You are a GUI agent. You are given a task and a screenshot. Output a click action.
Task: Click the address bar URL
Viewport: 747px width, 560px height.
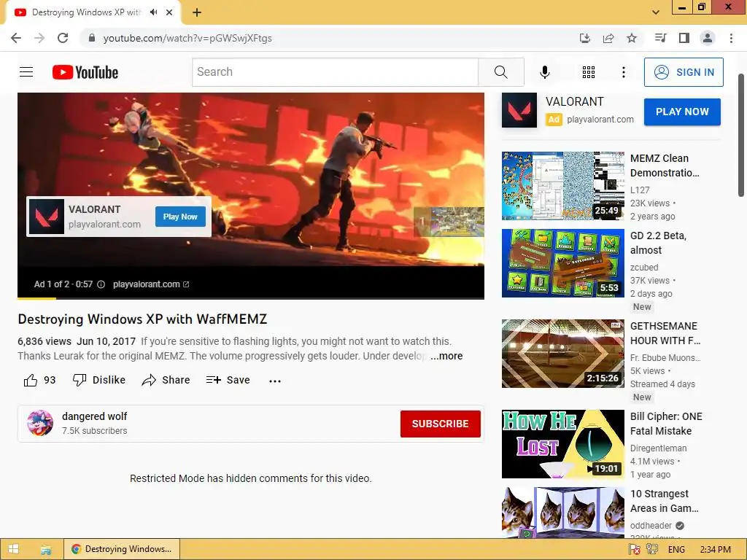point(187,38)
